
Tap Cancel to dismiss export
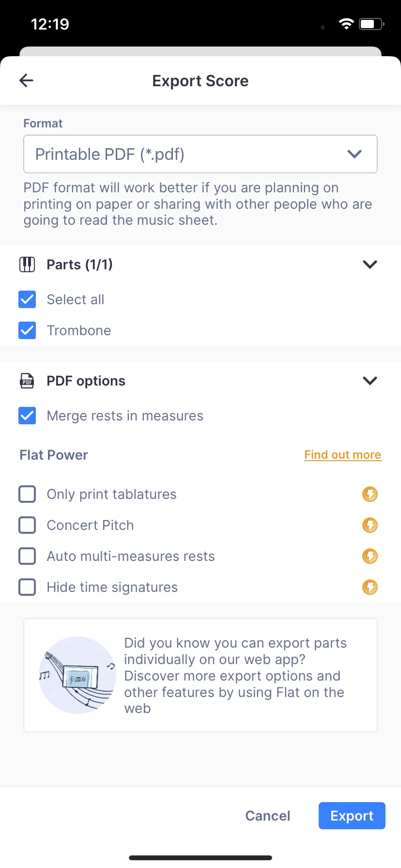[268, 816]
